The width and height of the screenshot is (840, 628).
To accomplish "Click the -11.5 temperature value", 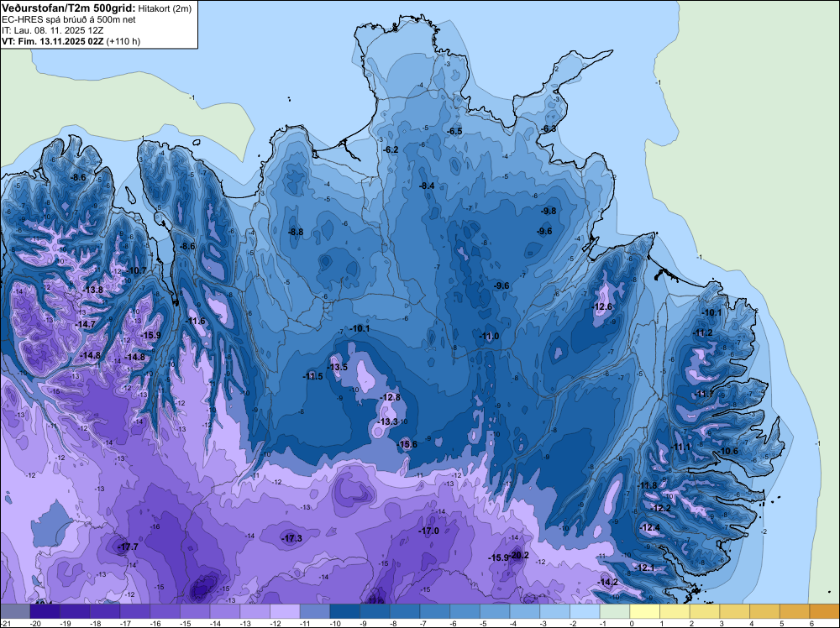I will pos(312,376).
